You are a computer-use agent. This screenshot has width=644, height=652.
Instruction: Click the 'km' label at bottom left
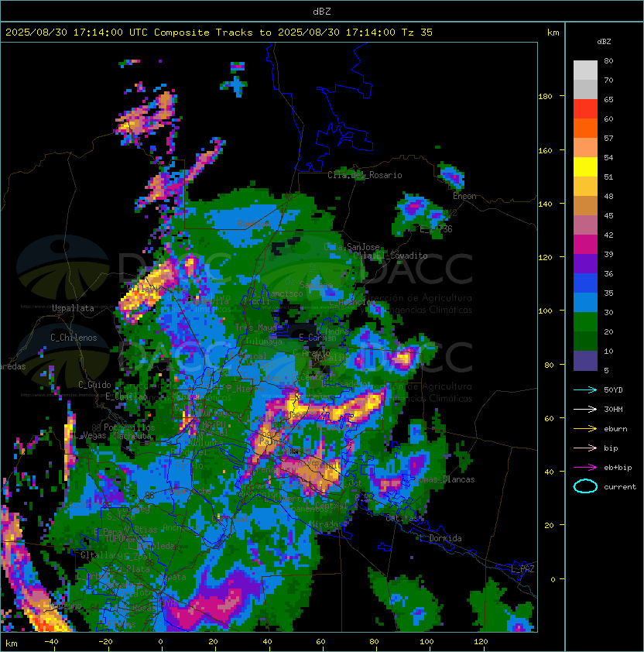pyautogui.click(x=12, y=643)
